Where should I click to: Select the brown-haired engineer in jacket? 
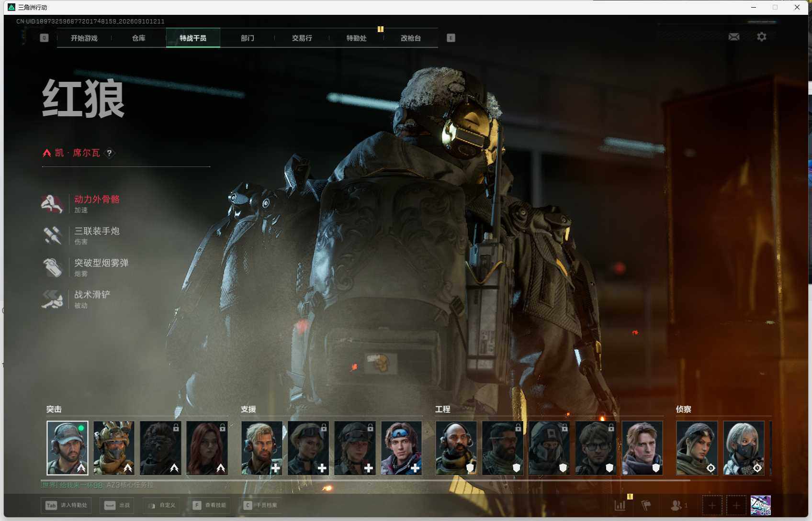(x=643, y=448)
